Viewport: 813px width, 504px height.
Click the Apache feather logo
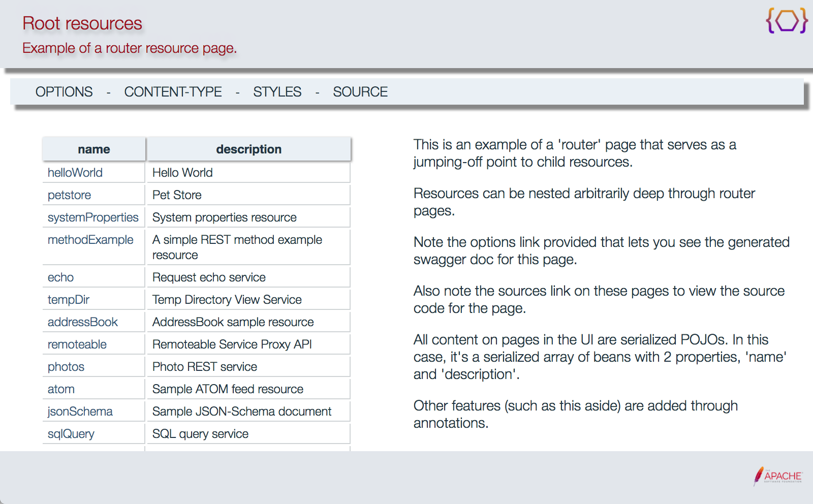pos(777,476)
